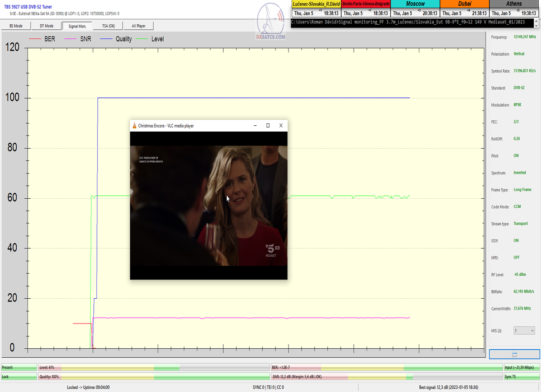Click the DXSATCS.COM satellite dish logo

pos(271,23)
